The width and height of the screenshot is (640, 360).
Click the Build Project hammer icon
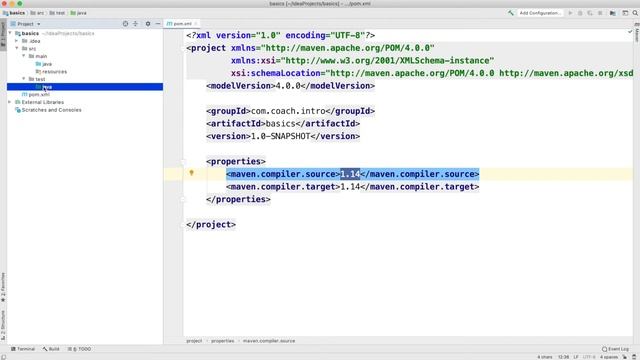[511, 13]
